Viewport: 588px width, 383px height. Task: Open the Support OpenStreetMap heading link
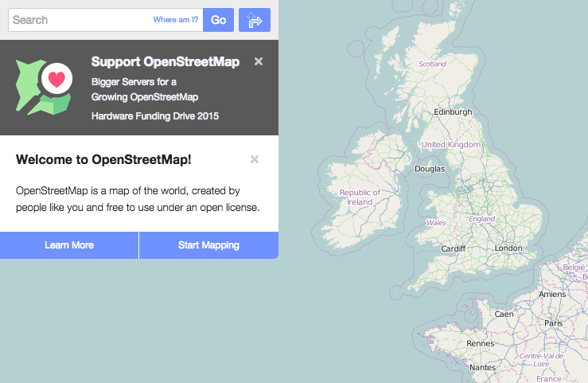pyautogui.click(x=165, y=62)
